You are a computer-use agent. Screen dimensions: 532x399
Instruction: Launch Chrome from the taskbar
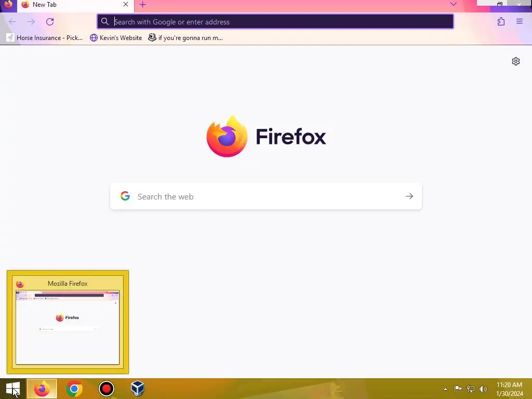(74, 389)
